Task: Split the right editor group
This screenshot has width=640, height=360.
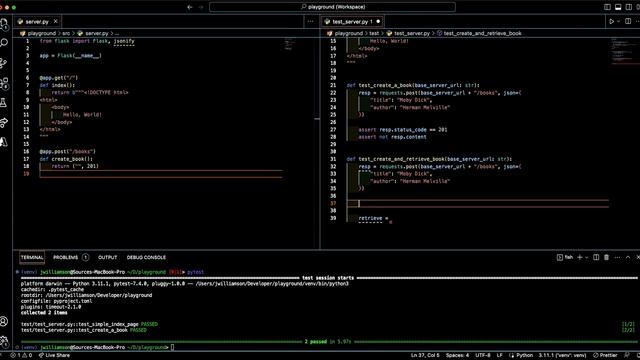Action: (x=628, y=21)
